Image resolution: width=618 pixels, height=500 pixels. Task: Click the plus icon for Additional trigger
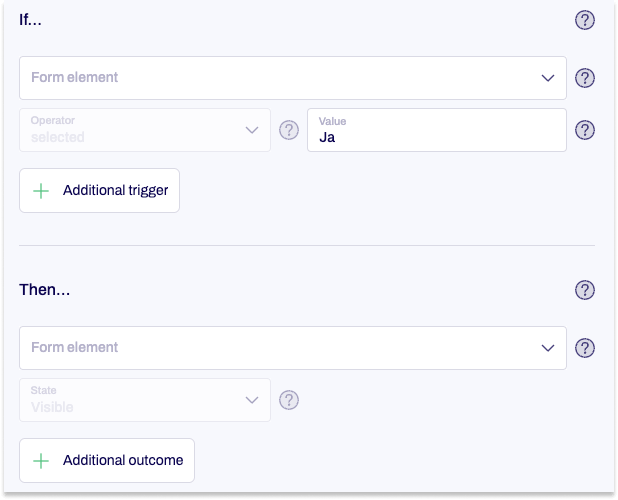click(41, 191)
